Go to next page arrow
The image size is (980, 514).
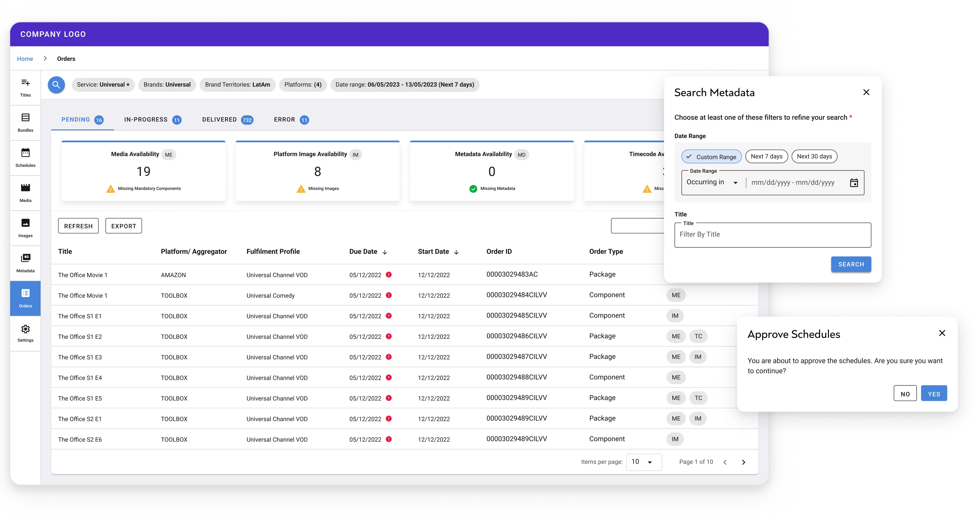click(743, 462)
